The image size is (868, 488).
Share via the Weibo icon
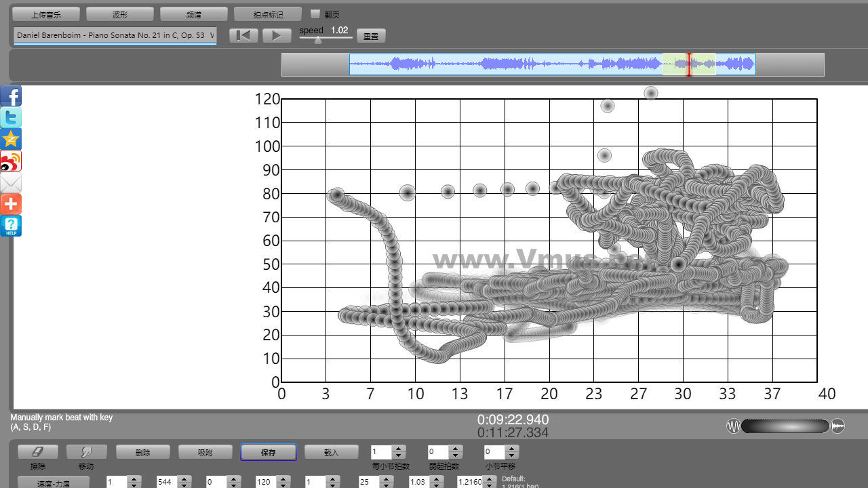tap(11, 161)
